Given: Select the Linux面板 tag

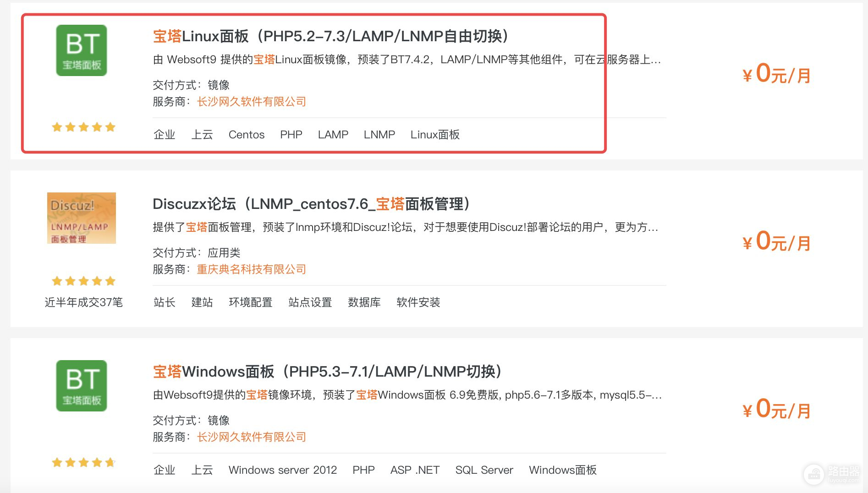Looking at the screenshot, I should pyautogui.click(x=435, y=135).
